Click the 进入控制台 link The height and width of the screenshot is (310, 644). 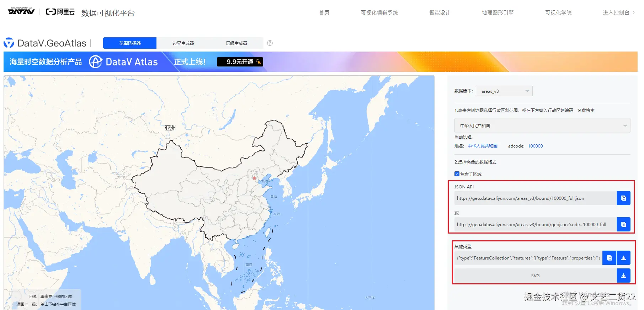(616, 12)
